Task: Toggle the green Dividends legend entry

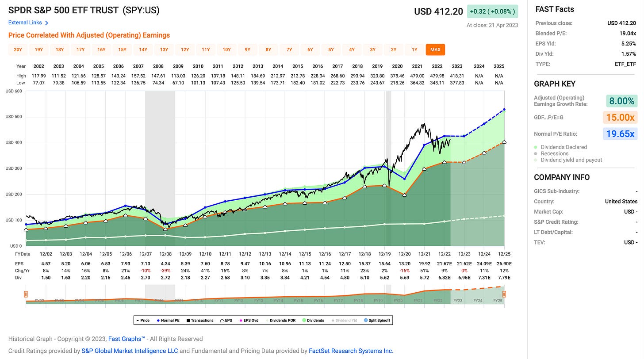Action: tap(312, 320)
